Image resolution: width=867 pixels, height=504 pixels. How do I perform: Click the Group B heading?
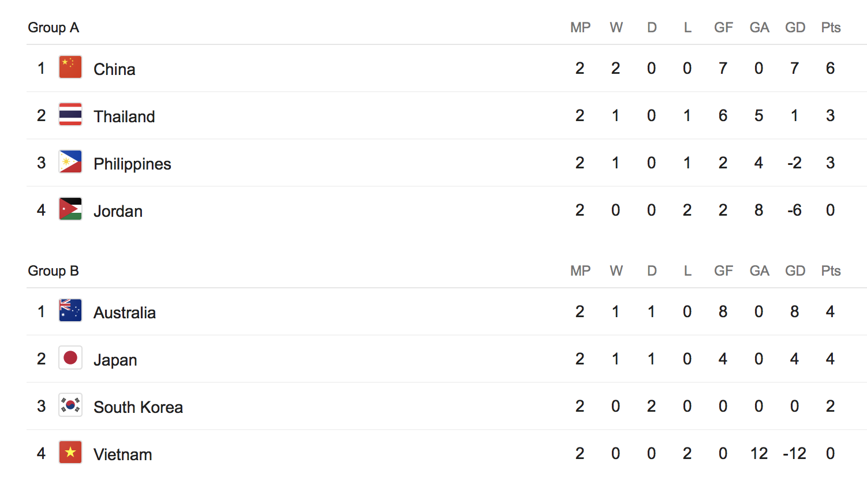[53, 271]
